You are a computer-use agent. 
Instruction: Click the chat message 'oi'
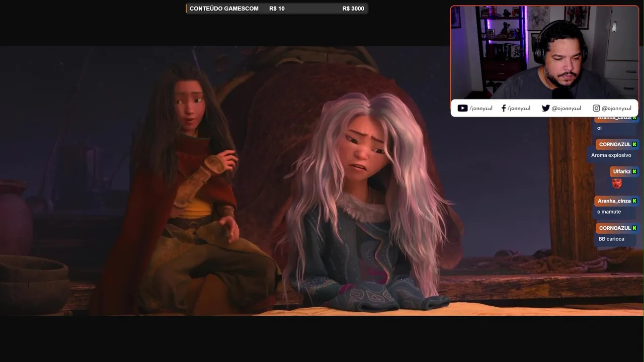(x=599, y=128)
